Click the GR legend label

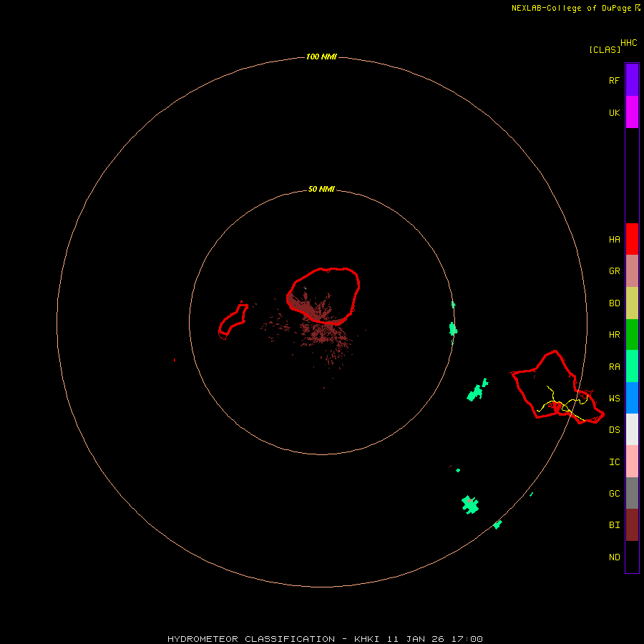tap(614, 271)
